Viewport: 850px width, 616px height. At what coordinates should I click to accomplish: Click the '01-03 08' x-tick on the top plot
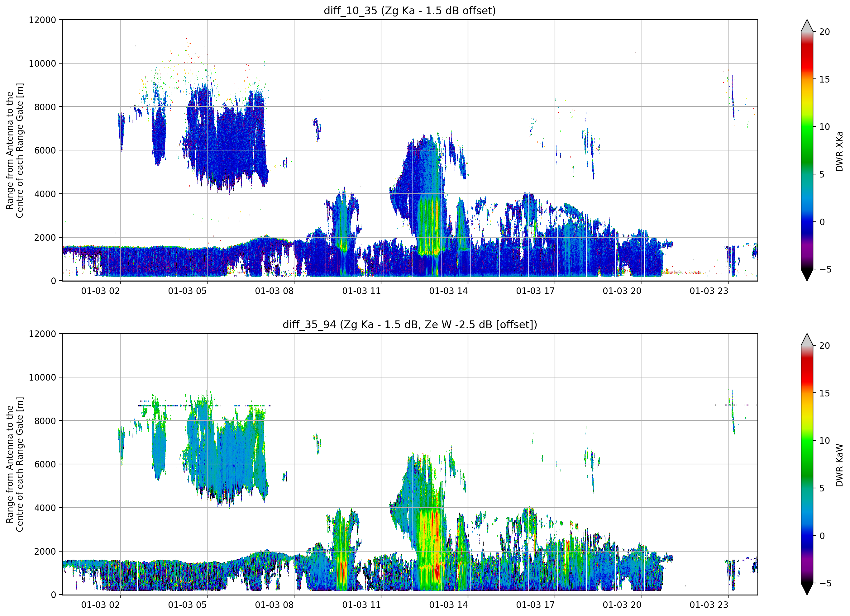click(x=274, y=291)
